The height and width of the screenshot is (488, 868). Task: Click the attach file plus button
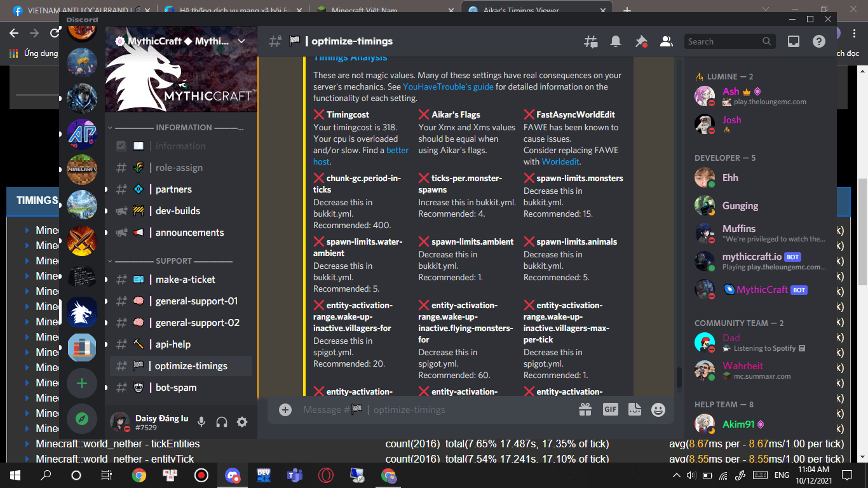[285, 410]
